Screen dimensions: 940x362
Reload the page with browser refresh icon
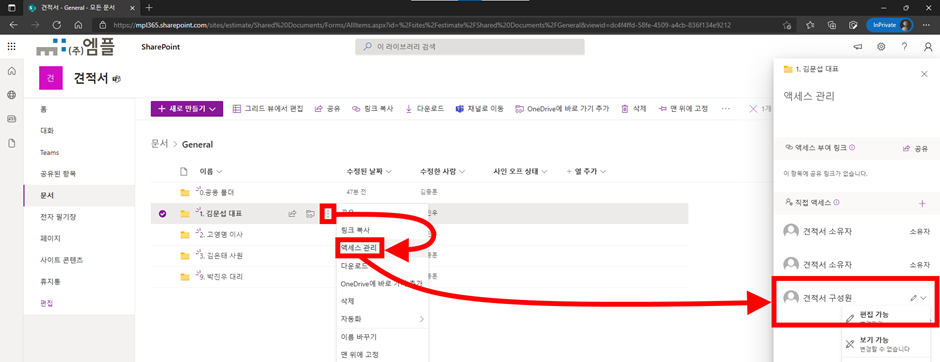click(57, 25)
